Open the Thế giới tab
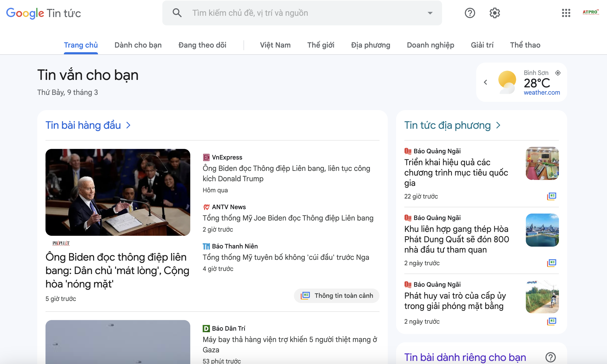Screen dimensions: 607x364 pyautogui.click(x=321, y=45)
